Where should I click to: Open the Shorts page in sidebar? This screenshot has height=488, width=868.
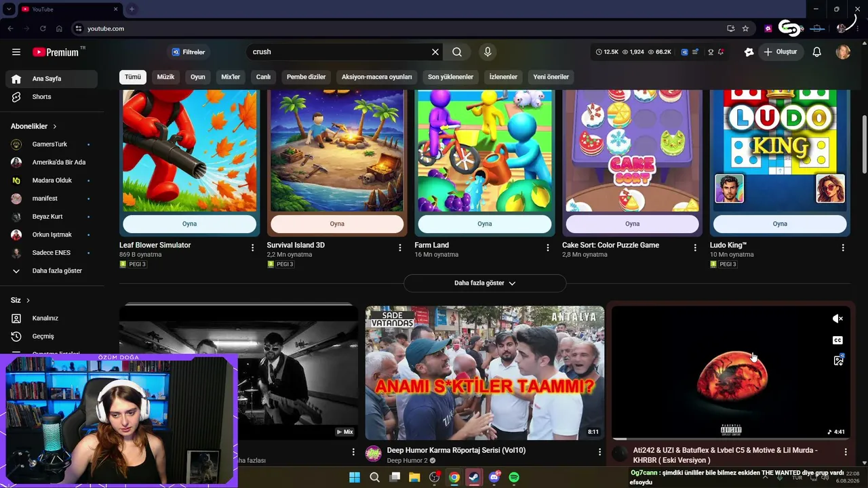(52, 97)
